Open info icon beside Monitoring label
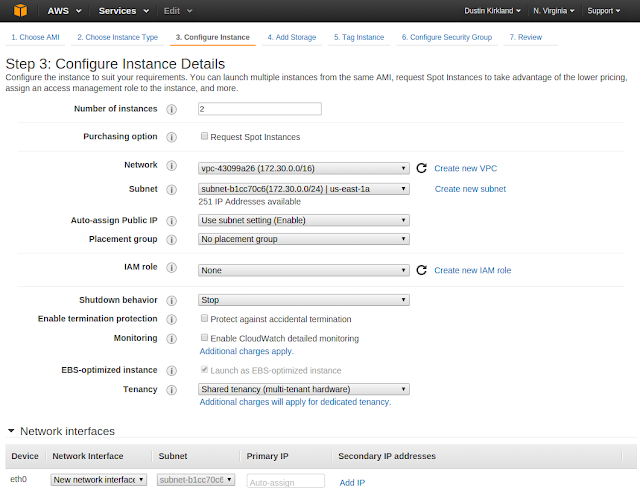This screenshot has width=640, height=493. click(x=171, y=339)
